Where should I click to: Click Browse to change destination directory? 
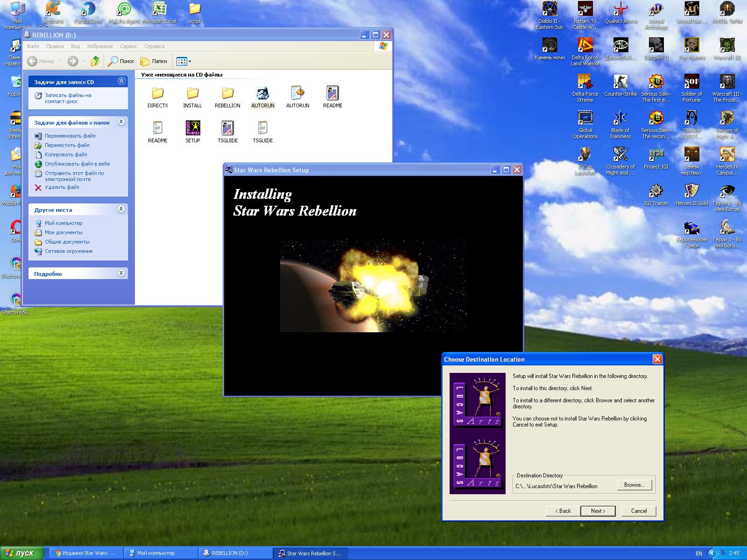click(x=634, y=485)
